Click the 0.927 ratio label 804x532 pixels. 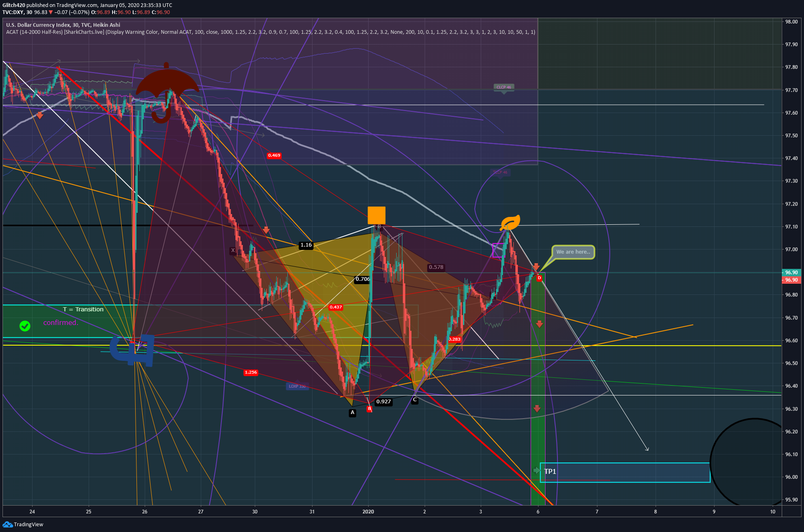pos(383,402)
